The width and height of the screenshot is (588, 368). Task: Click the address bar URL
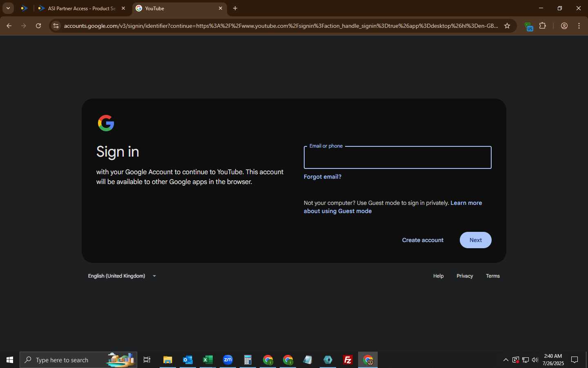pos(281,26)
